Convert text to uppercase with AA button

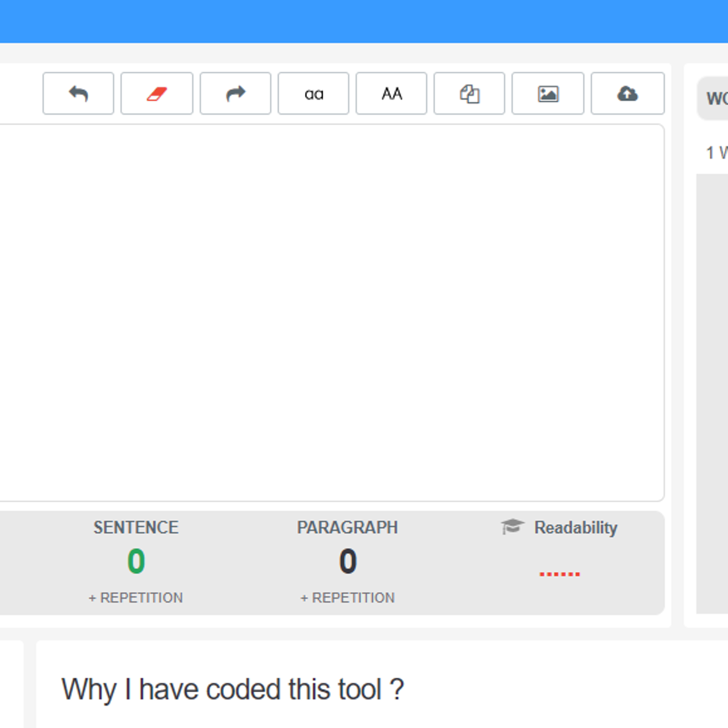391,93
